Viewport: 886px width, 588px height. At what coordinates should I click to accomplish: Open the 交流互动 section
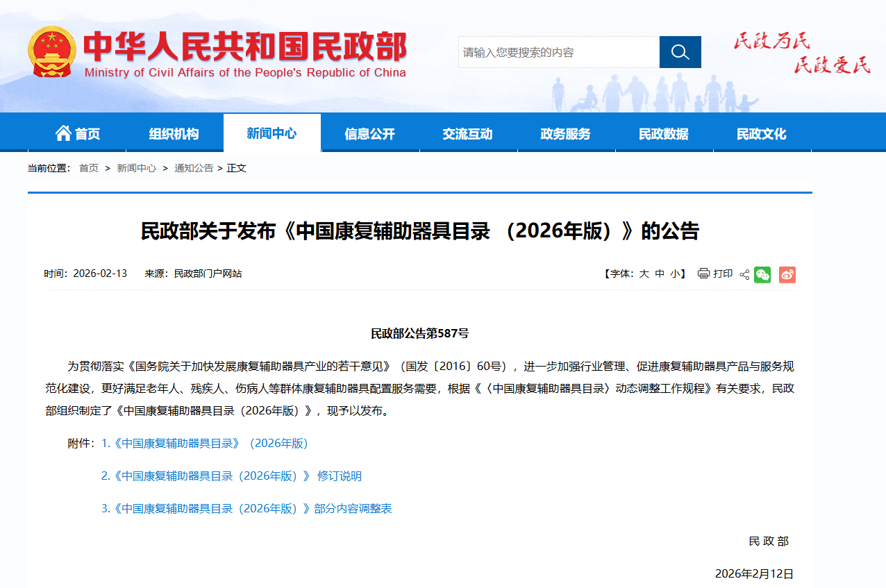tap(468, 132)
